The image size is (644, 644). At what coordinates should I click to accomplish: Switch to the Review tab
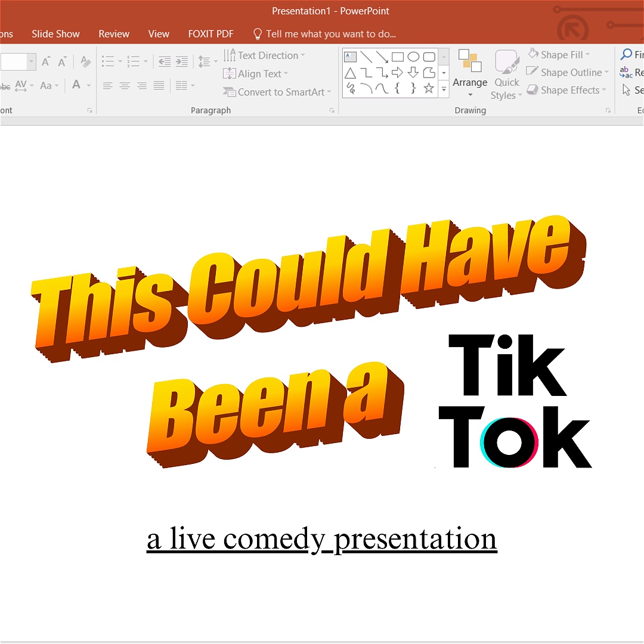114,33
